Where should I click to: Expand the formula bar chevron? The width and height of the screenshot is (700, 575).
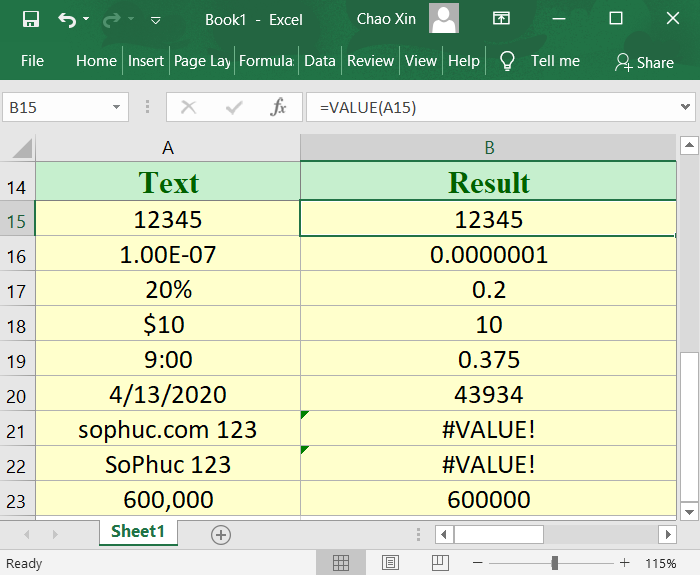point(684,107)
